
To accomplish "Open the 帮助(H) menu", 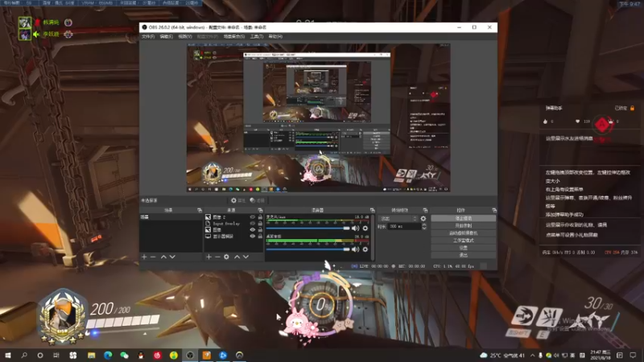I will tap(275, 36).
